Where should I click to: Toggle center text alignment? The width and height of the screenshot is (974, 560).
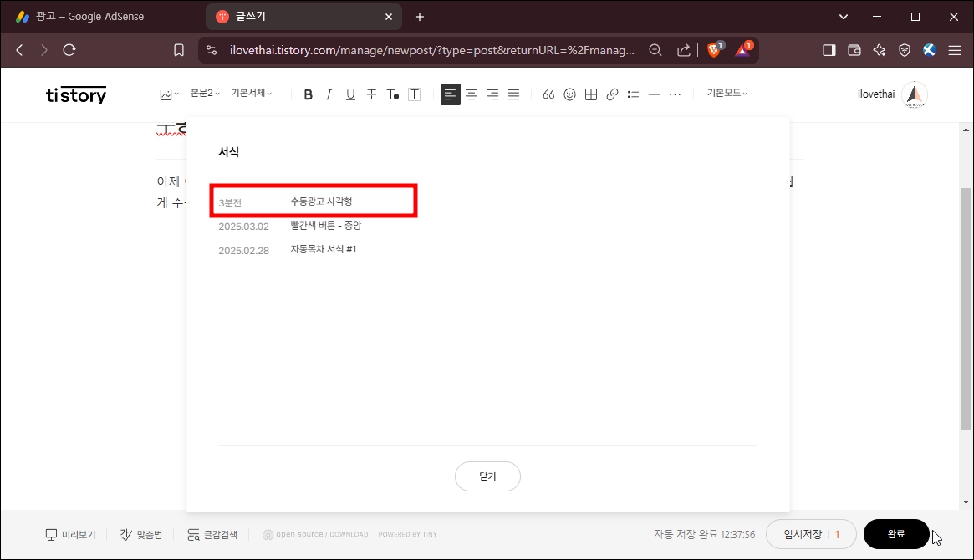(472, 94)
